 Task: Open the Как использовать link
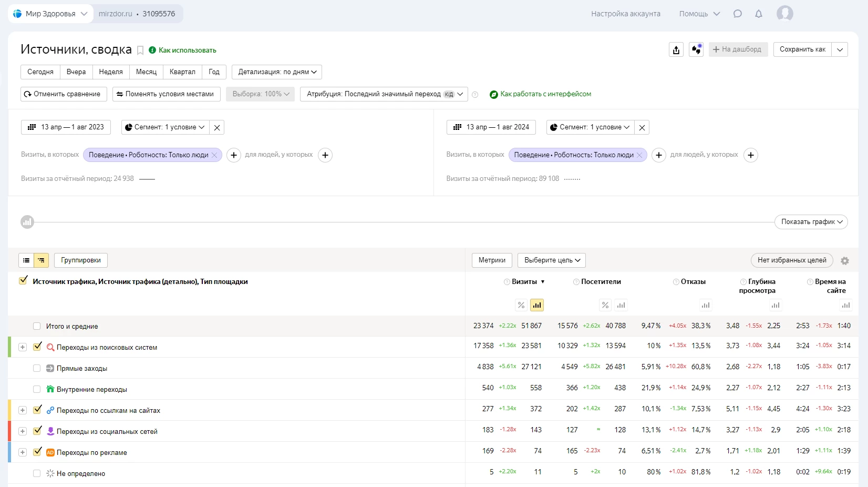pos(187,50)
